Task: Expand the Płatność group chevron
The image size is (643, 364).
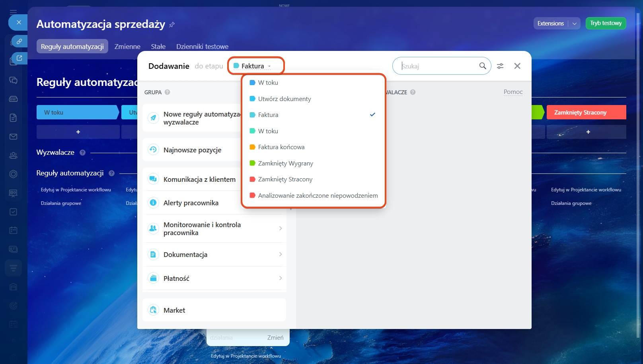Action: (x=280, y=278)
